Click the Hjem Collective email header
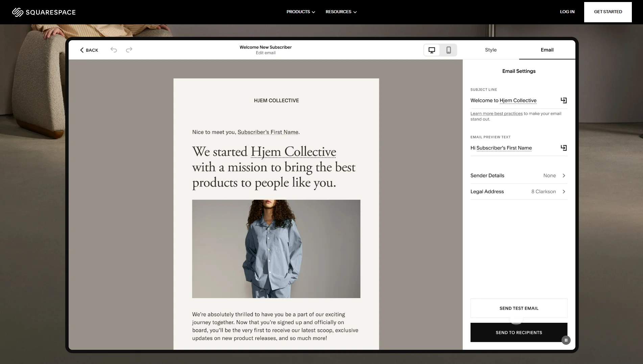The width and height of the screenshot is (643, 364). pyautogui.click(x=276, y=100)
